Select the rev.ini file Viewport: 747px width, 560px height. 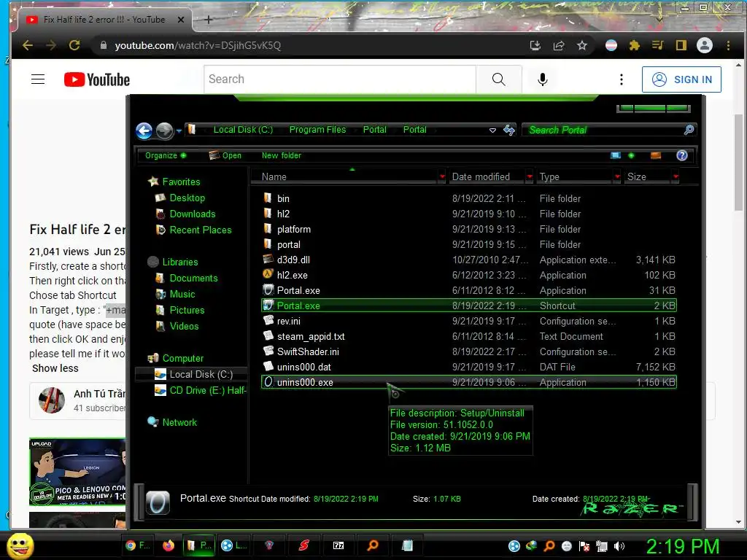(288, 321)
